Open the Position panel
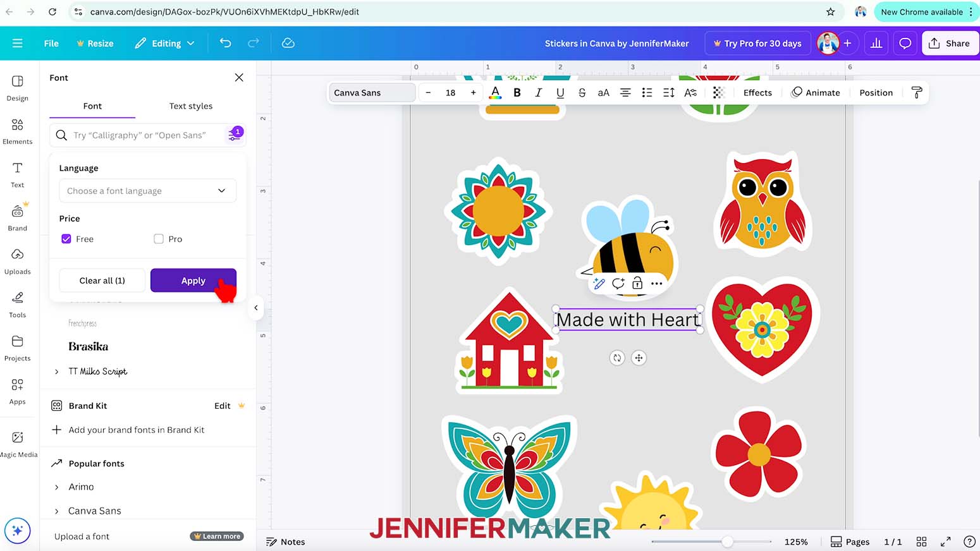Viewport: 980px width, 551px height. [x=876, y=93]
